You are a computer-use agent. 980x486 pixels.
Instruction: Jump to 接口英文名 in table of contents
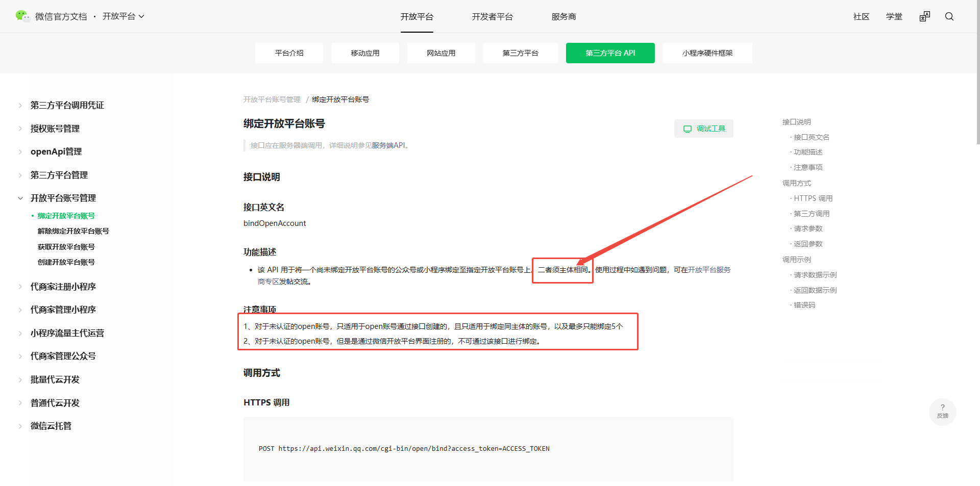tap(812, 137)
